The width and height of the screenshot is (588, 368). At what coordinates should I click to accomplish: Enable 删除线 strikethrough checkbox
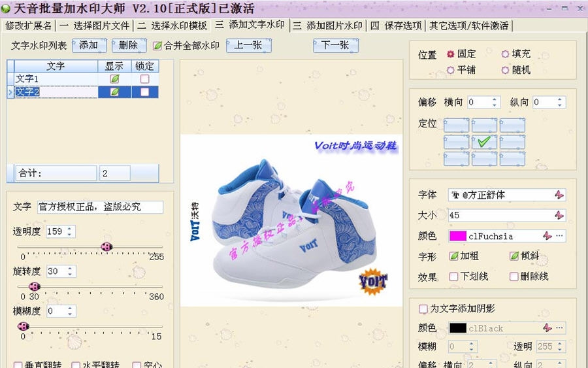514,276
